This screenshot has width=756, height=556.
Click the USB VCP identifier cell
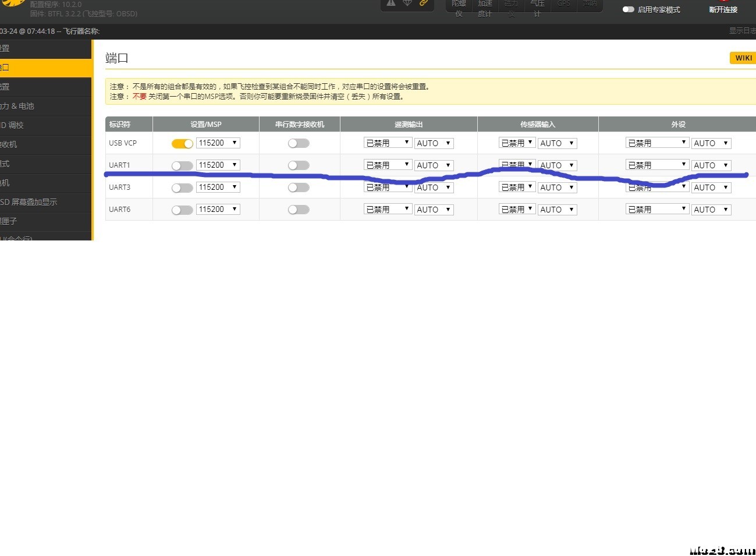129,143
